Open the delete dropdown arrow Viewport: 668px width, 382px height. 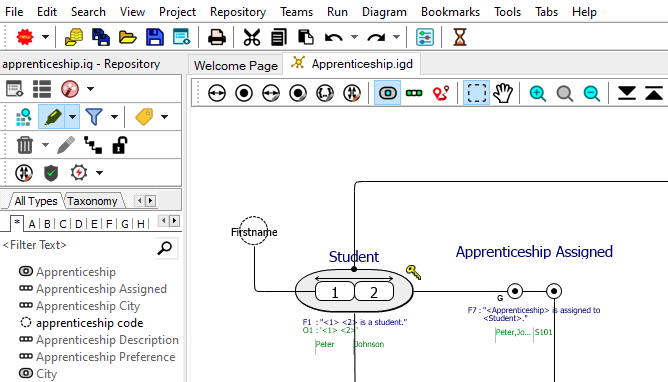pos(45,145)
